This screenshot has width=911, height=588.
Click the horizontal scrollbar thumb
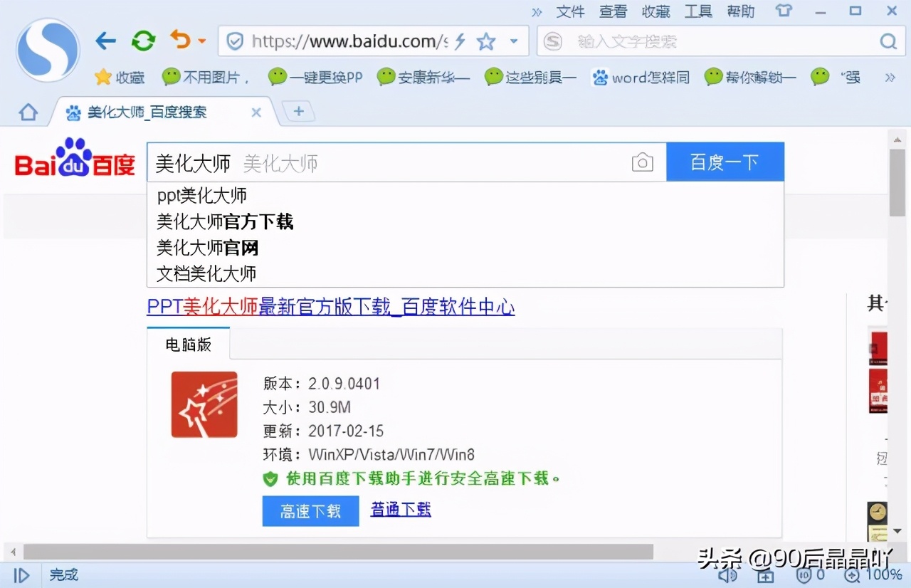(338, 552)
